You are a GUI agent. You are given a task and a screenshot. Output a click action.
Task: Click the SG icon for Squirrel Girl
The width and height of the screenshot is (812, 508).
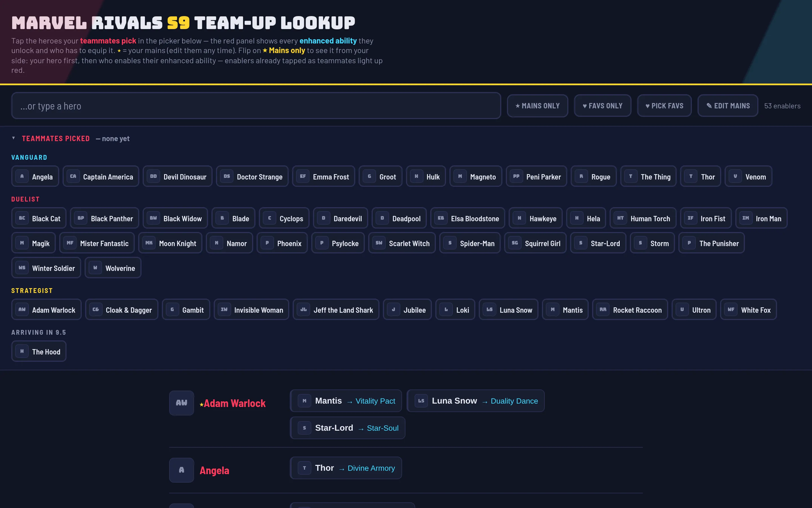coord(515,243)
